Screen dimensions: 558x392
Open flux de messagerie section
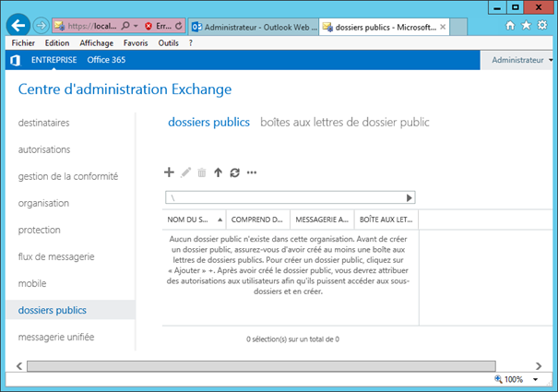(x=56, y=256)
